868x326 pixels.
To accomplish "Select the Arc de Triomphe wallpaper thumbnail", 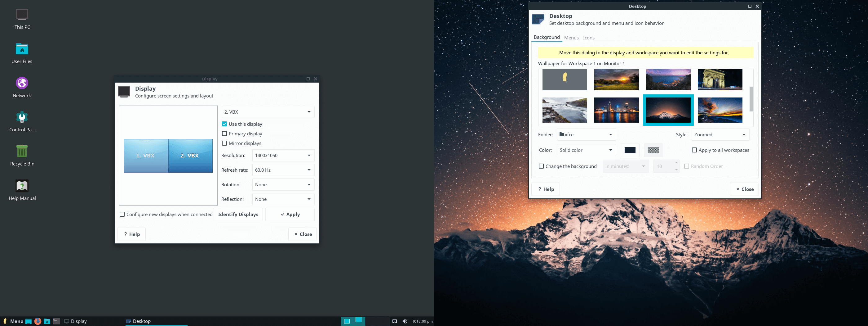I will point(720,80).
